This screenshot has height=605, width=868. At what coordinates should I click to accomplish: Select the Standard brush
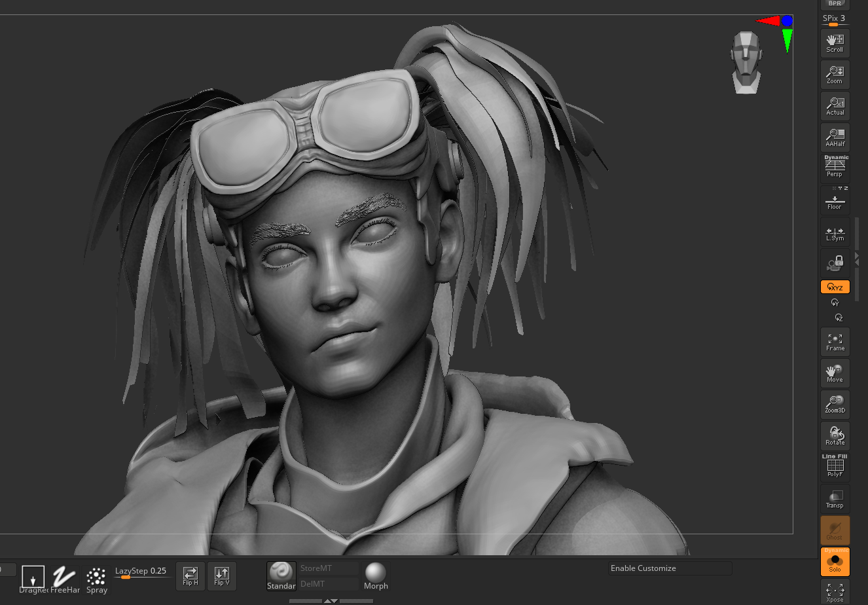click(281, 576)
